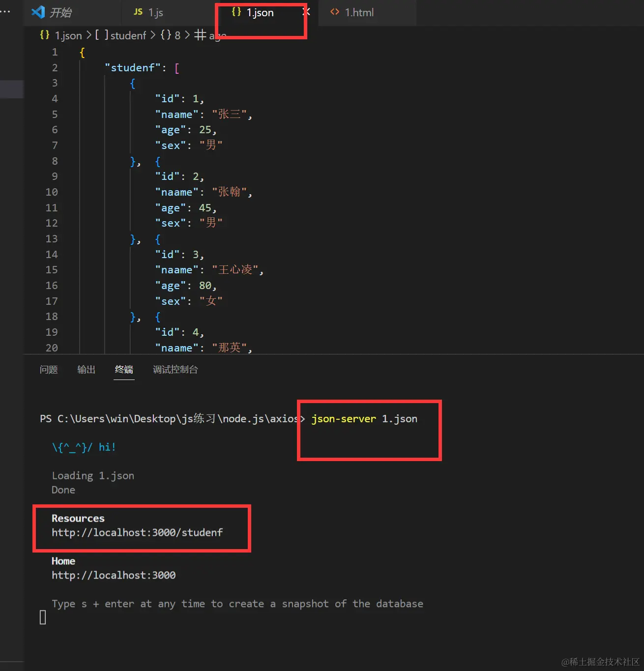Click the hi! greeting in the terminal
The height and width of the screenshot is (671, 644).
[x=107, y=447]
